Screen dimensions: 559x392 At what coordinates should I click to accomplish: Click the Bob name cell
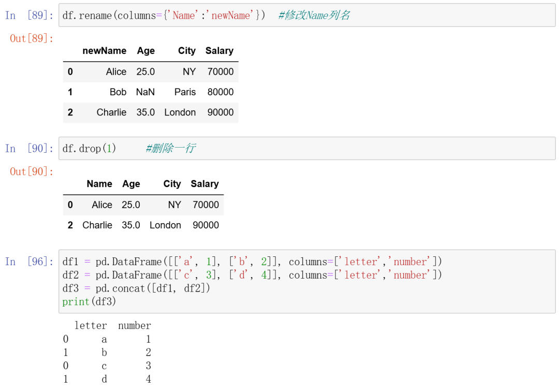pyautogui.click(x=118, y=92)
